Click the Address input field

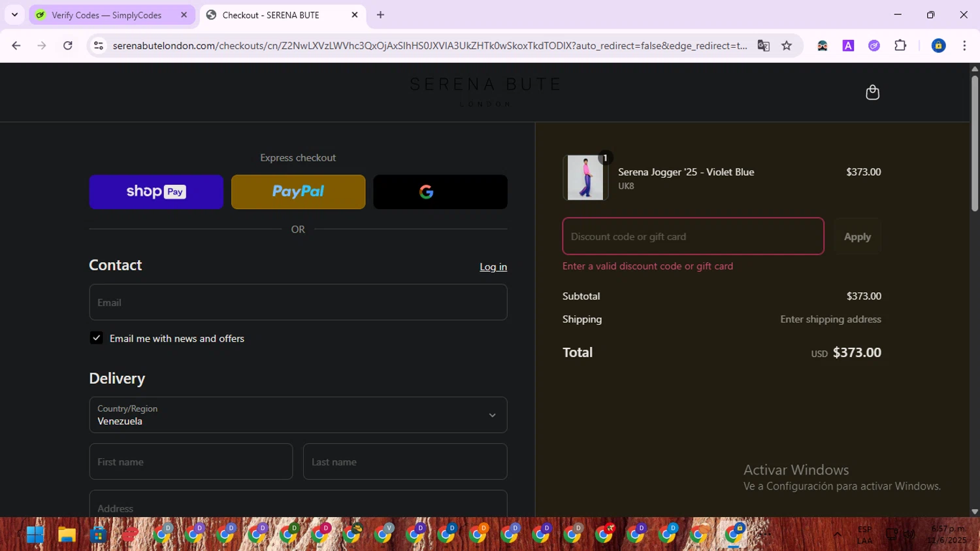pos(298,505)
